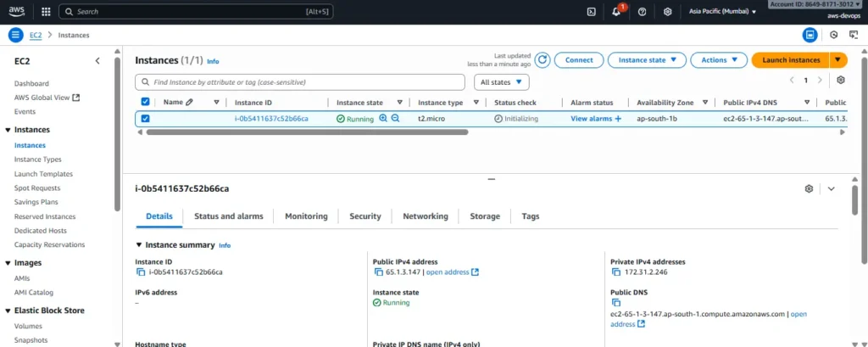Open the Security tab

[365, 216]
